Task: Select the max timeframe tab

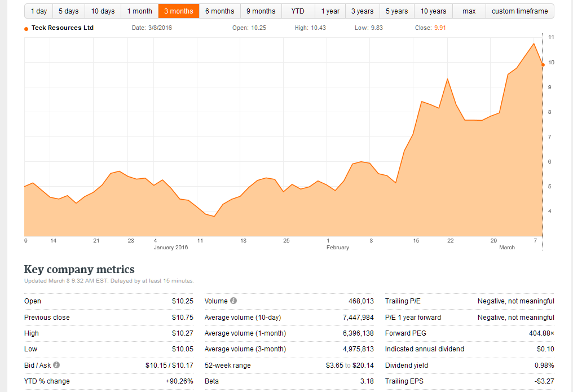Action: [x=469, y=11]
